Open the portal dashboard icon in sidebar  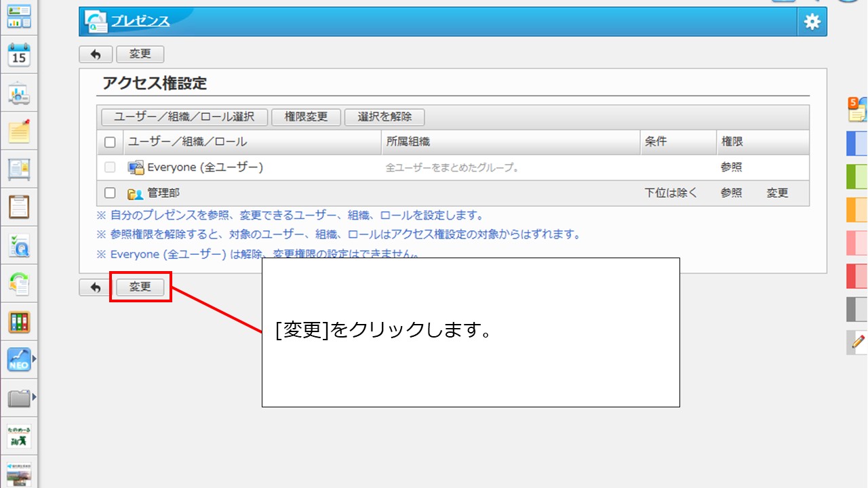pos(19,17)
